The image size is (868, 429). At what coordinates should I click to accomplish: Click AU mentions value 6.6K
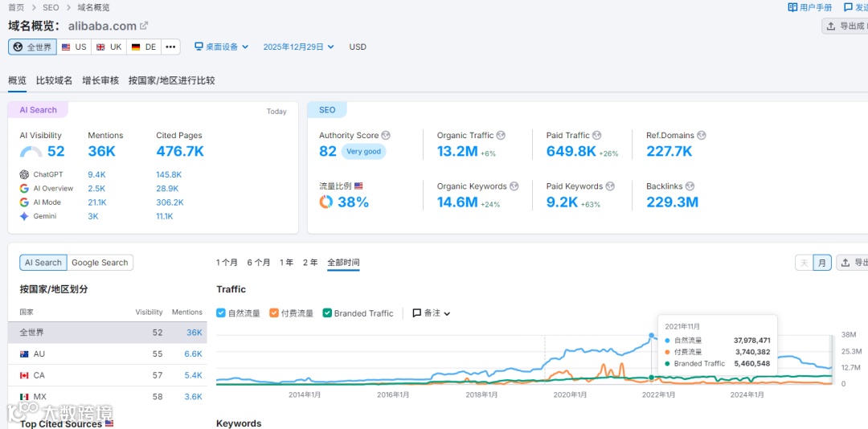tap(193, 354)
